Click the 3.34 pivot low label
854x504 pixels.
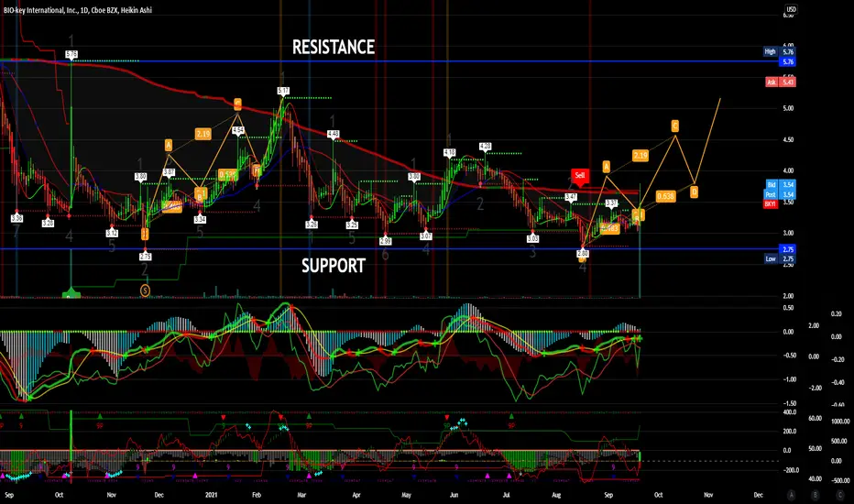coord(200,220)
